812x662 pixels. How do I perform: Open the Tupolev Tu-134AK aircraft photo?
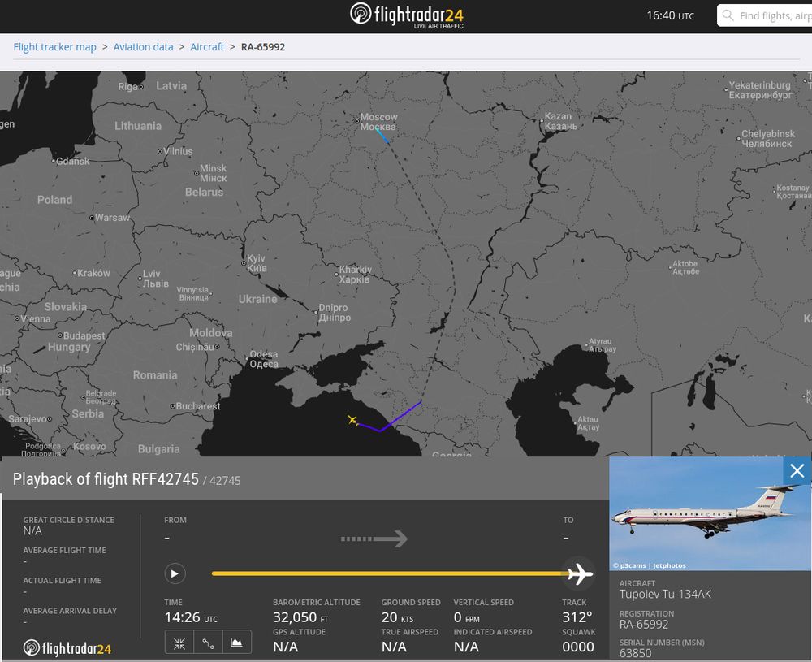pos(710,514)
